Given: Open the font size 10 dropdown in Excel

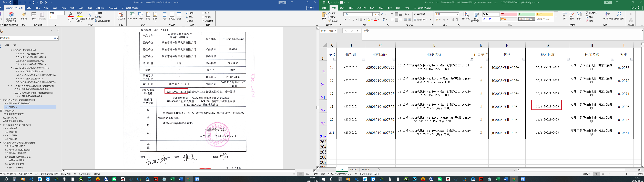Looking at the screenshot, I should (x=378, y=14).
